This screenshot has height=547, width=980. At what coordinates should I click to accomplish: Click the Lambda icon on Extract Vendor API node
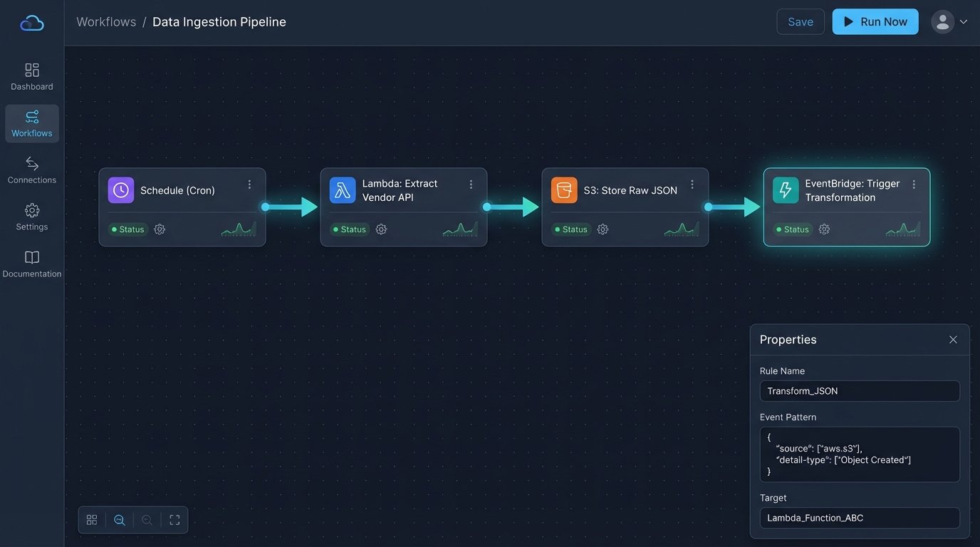[343, 190]
